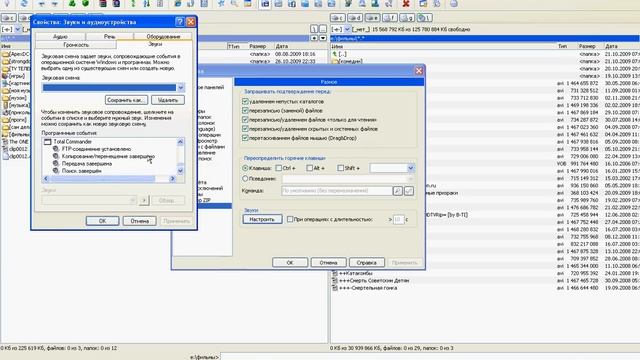Uncheck Drag&Drop mouse confirmation

[x=245, y=138]
